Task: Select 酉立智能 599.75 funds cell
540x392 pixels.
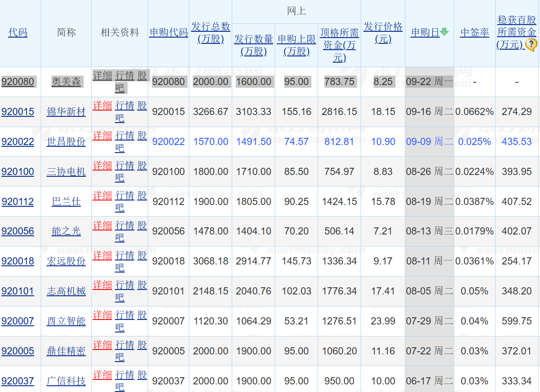Action: coord(517,321)
